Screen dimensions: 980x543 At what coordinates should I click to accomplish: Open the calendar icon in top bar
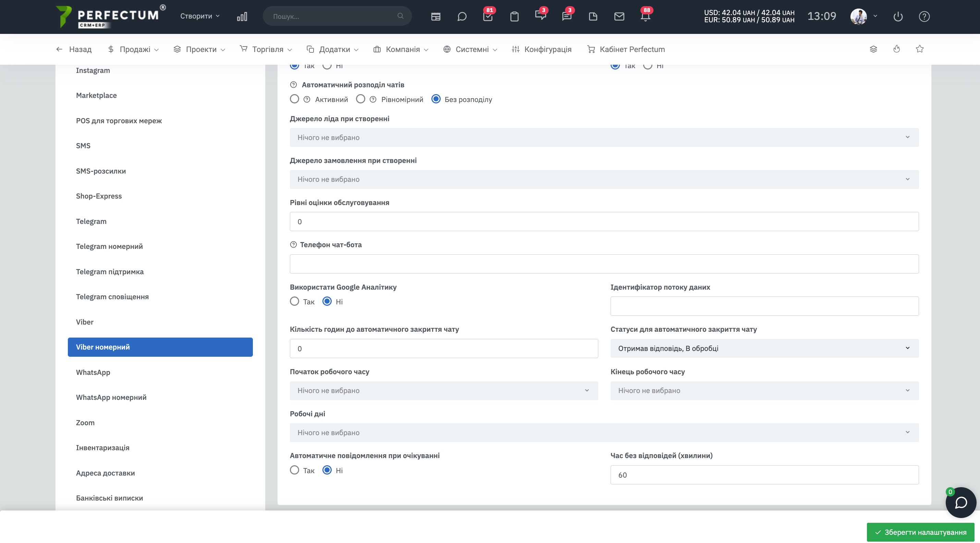436,16
